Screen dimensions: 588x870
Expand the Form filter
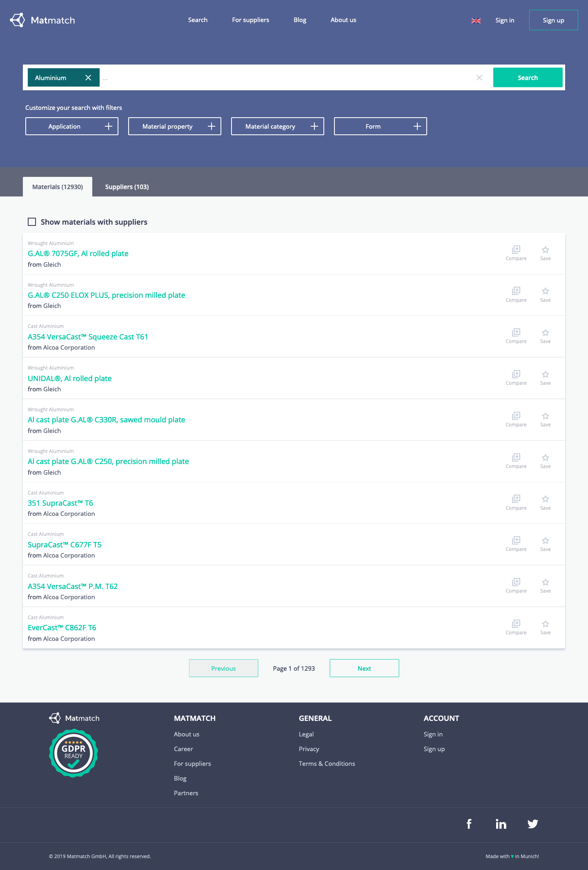pyautogui.click(x=381, y=126)
